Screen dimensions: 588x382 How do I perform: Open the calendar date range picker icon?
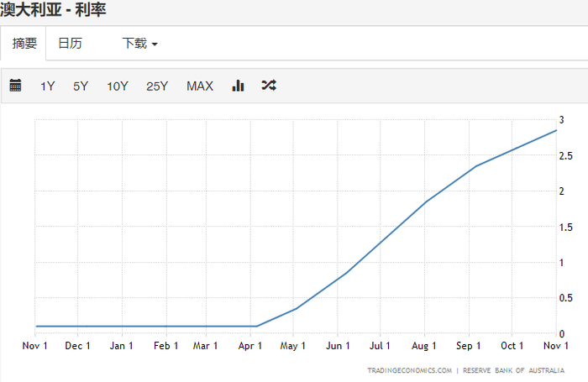(x=15, y=86)
